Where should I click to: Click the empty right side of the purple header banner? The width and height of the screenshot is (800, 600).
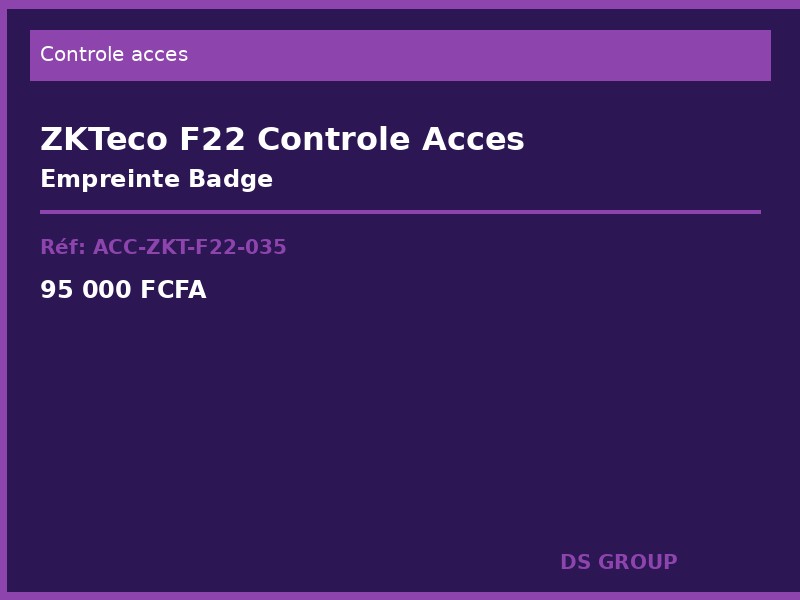tap(550, 55)
